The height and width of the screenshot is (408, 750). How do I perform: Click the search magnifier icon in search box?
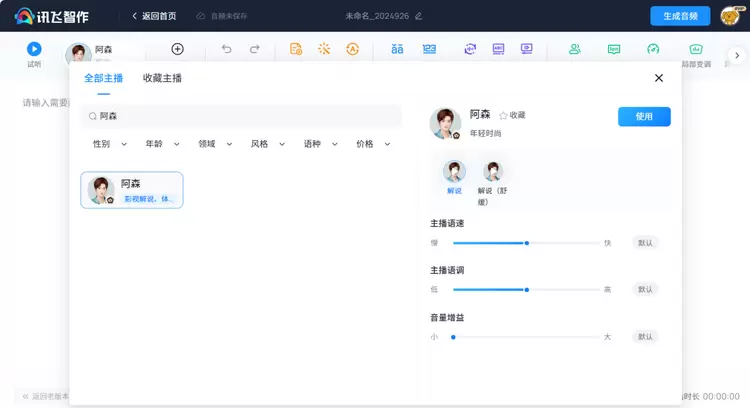93,116
